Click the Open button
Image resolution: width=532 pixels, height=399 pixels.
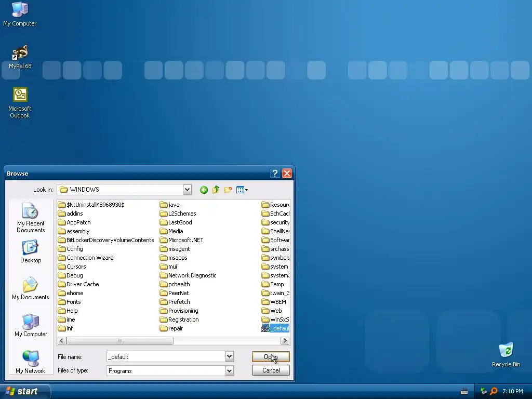coord(271,356)
